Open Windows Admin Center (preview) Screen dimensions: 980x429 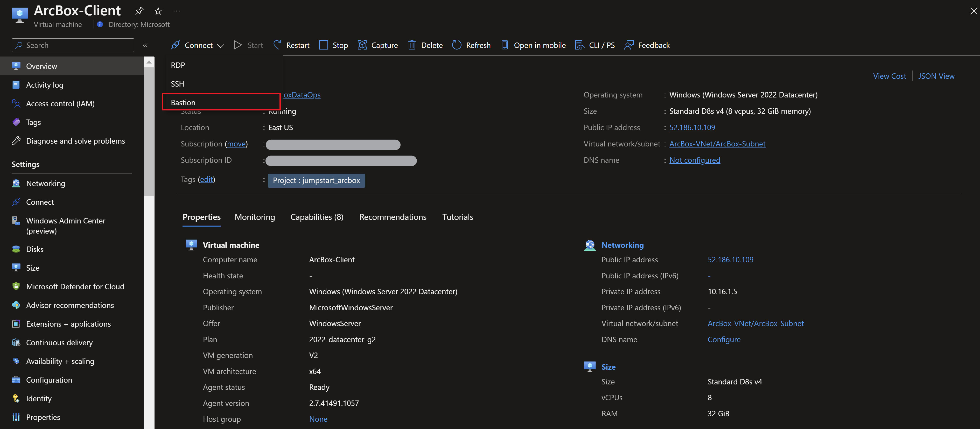72,226
